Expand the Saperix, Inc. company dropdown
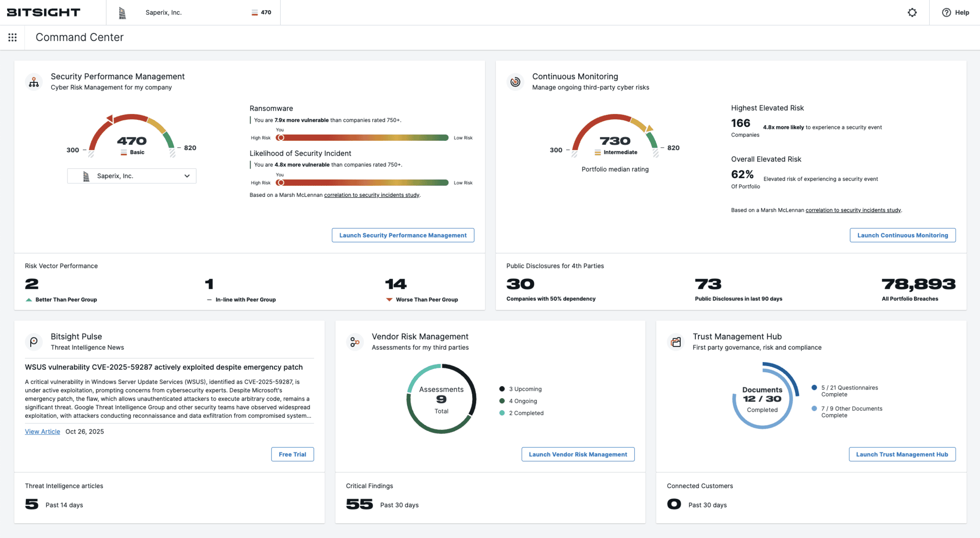 131,176
